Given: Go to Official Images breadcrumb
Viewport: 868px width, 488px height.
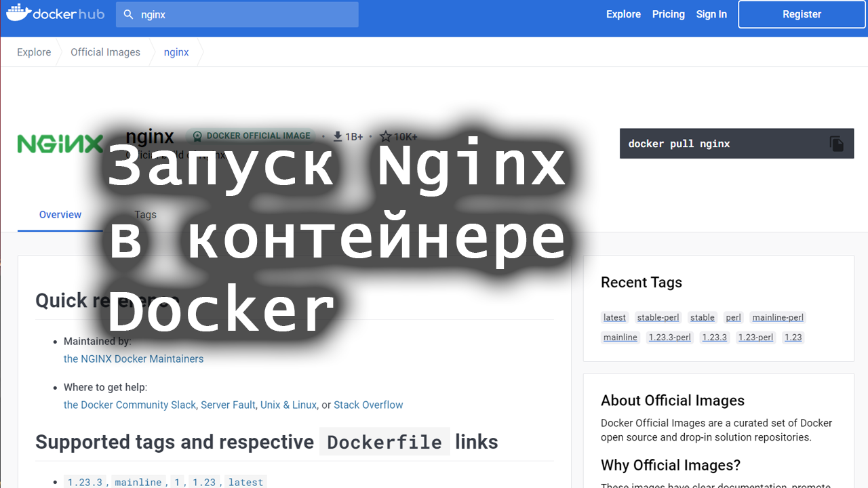Looking at the screenshot, I should tap(106, 52).
